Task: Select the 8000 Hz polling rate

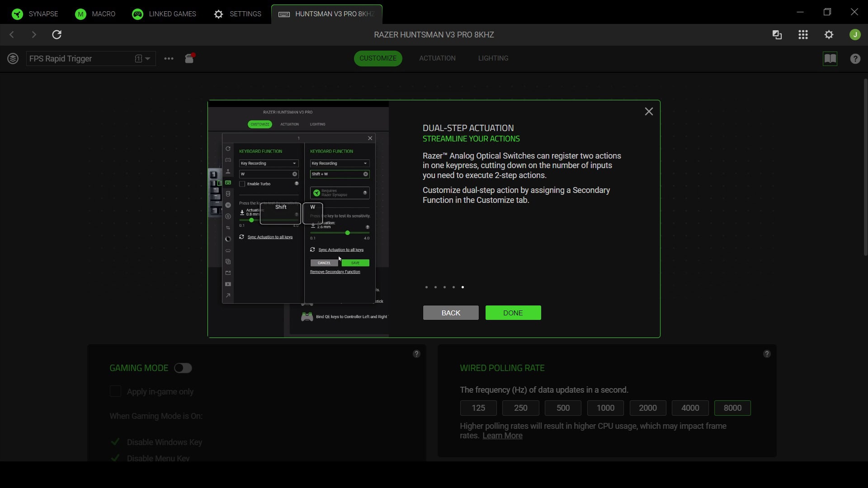Action: (732, 408)
